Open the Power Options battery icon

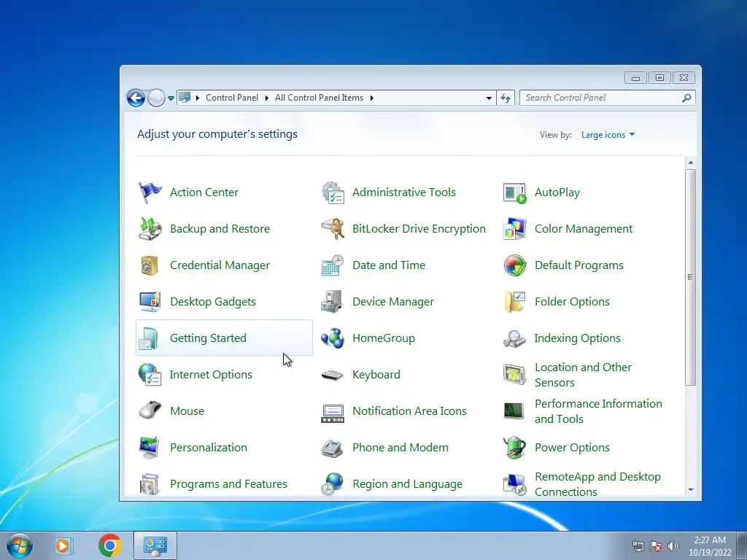tap(514, 448)
